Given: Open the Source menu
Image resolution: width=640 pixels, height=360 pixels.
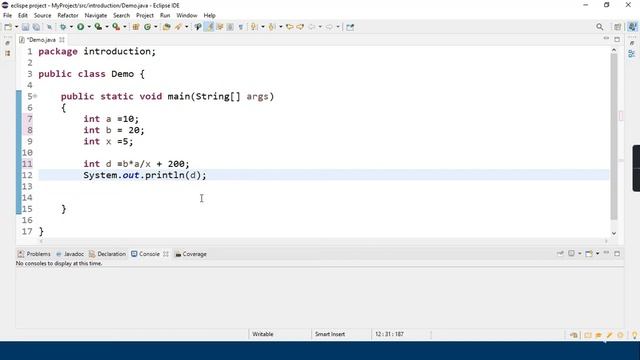Looking at the screenshot, I should click(x=42, y=16).
